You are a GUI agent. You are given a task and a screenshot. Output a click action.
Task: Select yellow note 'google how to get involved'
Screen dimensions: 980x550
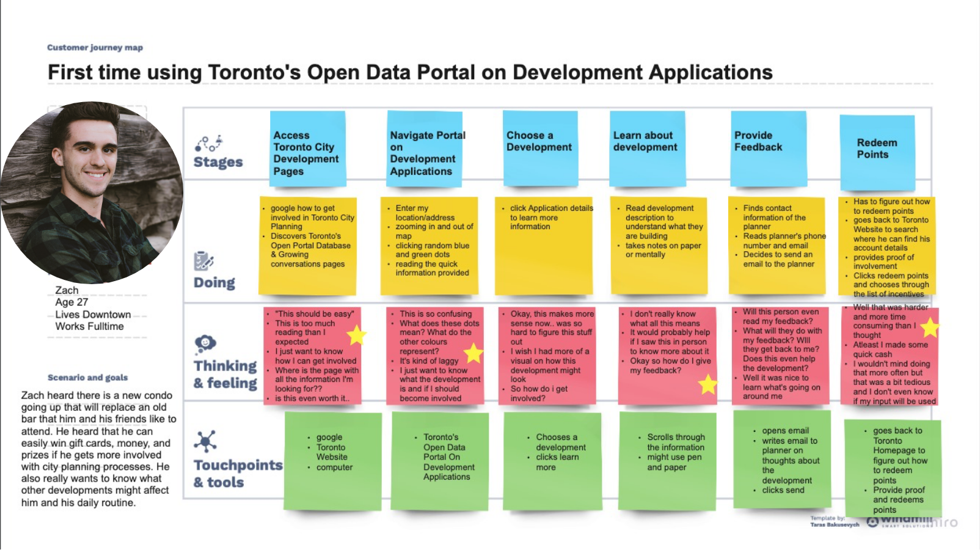click(x=307, y=246)
